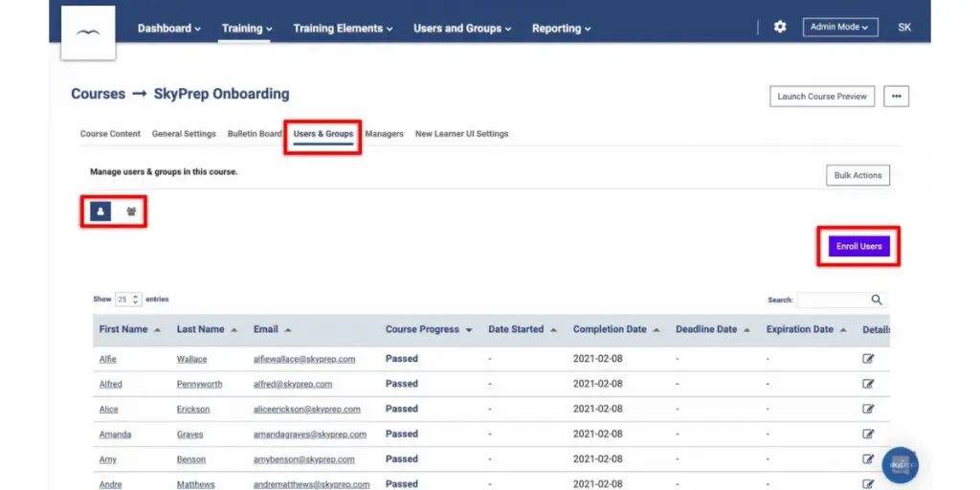Click Launch Course Preview button

point(822,97)
